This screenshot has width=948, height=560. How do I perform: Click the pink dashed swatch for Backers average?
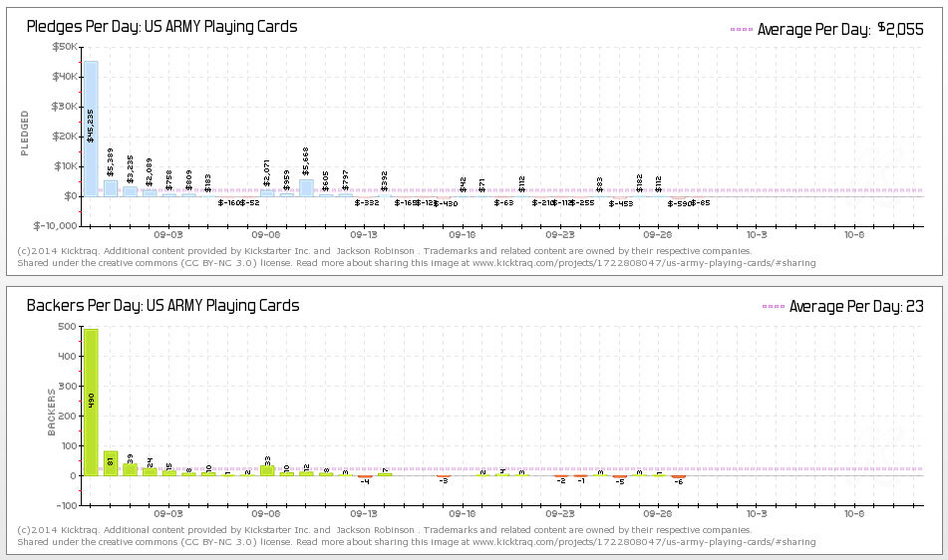click(x=773, y=307)
